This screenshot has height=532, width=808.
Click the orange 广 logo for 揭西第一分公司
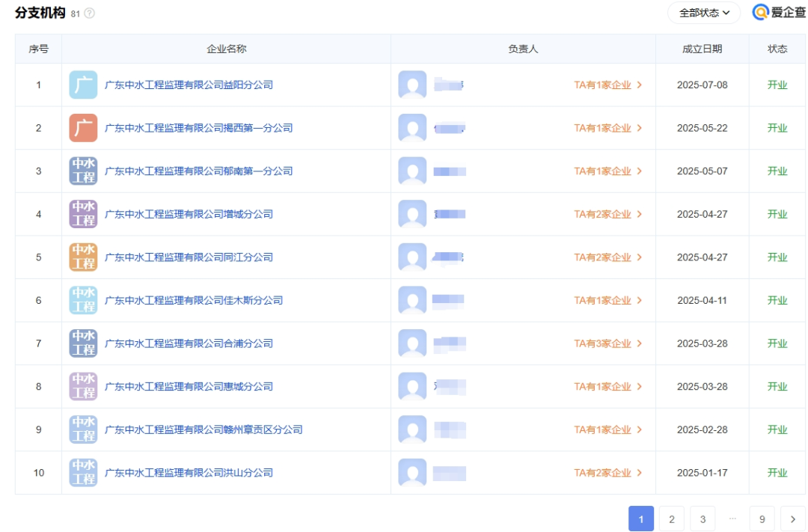[83, 127]
